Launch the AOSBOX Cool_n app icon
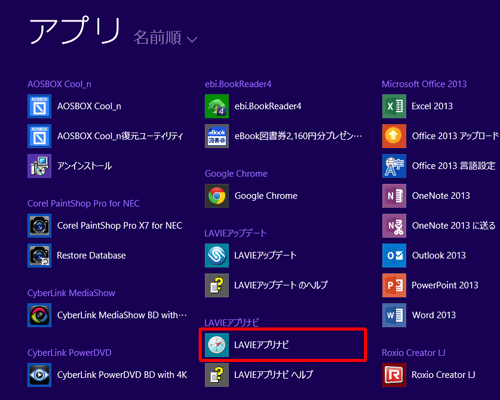The width and height of the screenshot is (500, 400). click(x=39, y=106)
